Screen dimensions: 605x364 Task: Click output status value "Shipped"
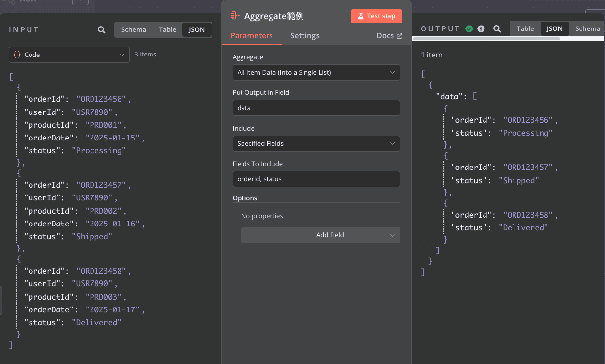point(519,180)
